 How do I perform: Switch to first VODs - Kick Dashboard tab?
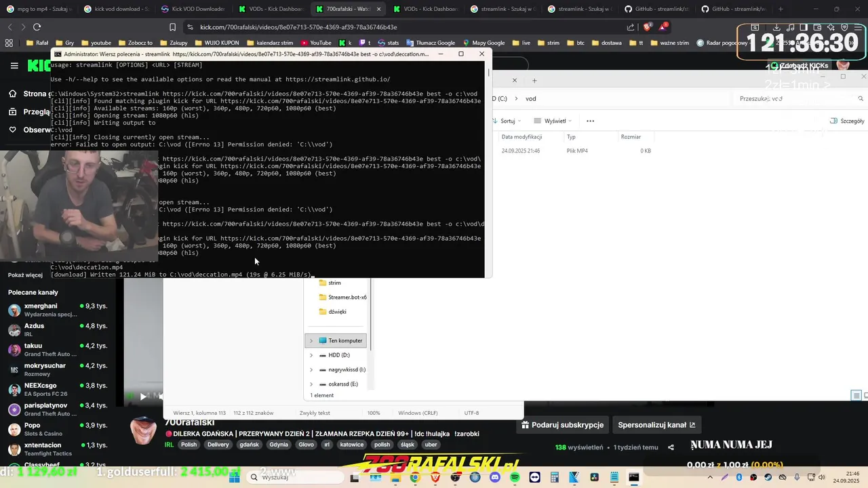point(271,9)
